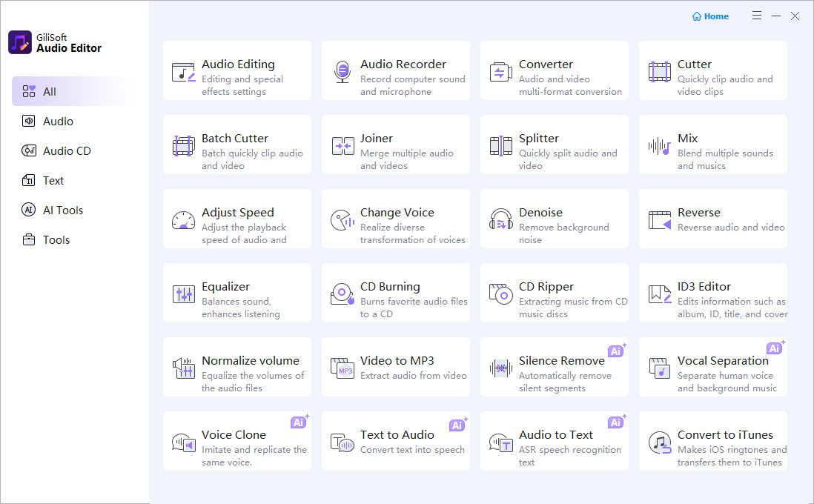Click "Batch quickly clip audio and video" text
814x504 pixels.
coord(252,159)
